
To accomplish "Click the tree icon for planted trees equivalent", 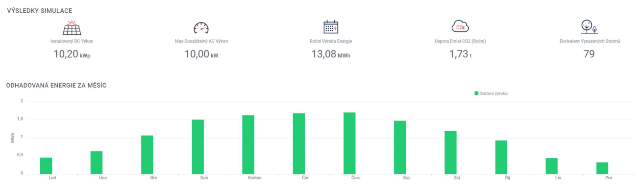I will [x=589, y=27].
